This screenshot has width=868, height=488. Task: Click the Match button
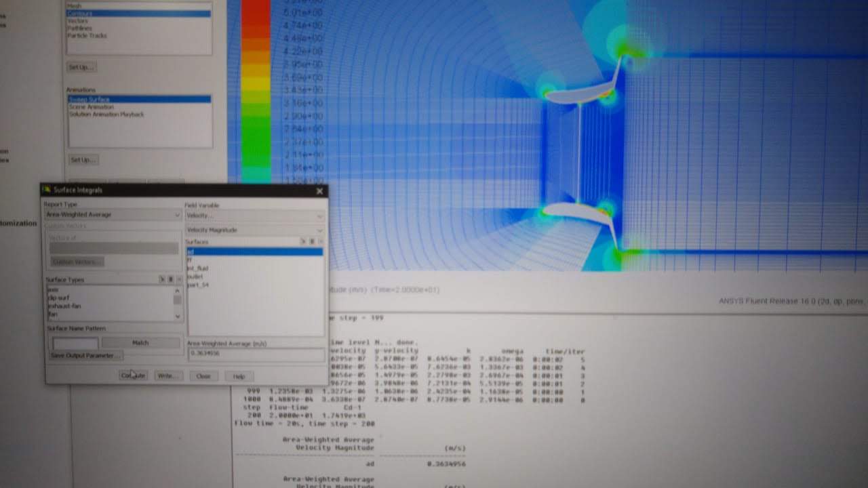point(140,342)
